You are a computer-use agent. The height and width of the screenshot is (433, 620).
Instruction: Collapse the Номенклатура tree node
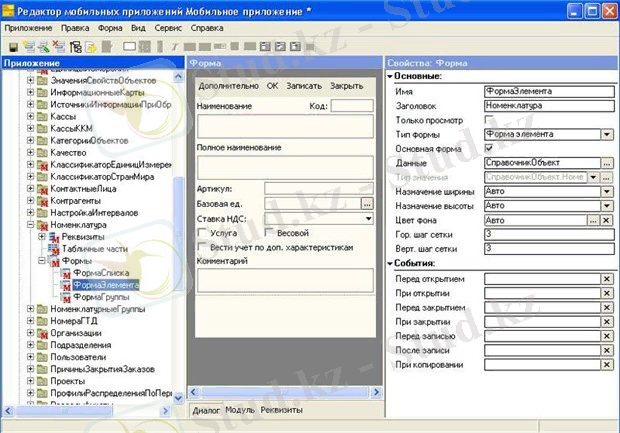pyautogui.click(x=31, y=226)
